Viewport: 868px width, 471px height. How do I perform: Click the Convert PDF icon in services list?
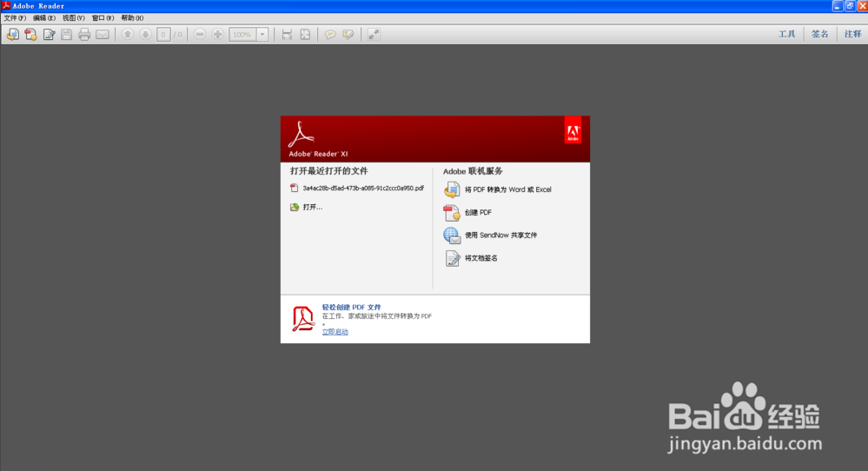pos(452,189)
